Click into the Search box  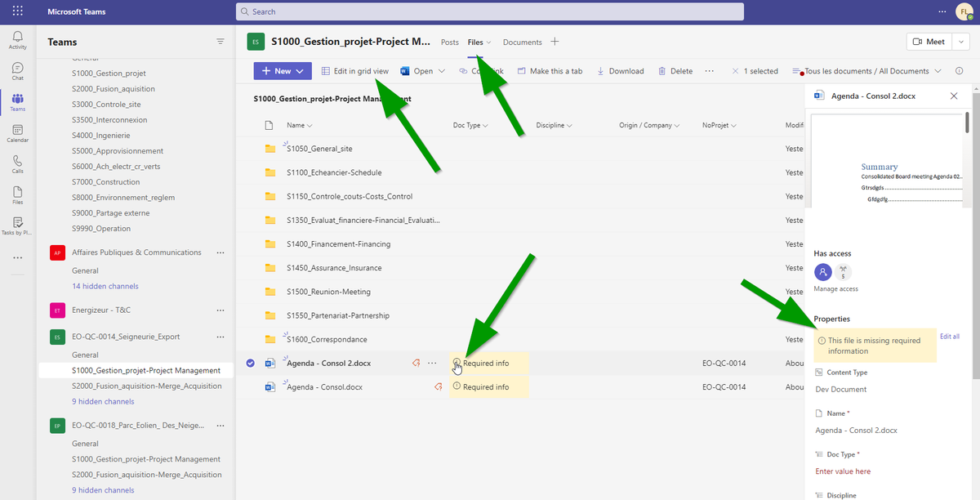[490, 11]
